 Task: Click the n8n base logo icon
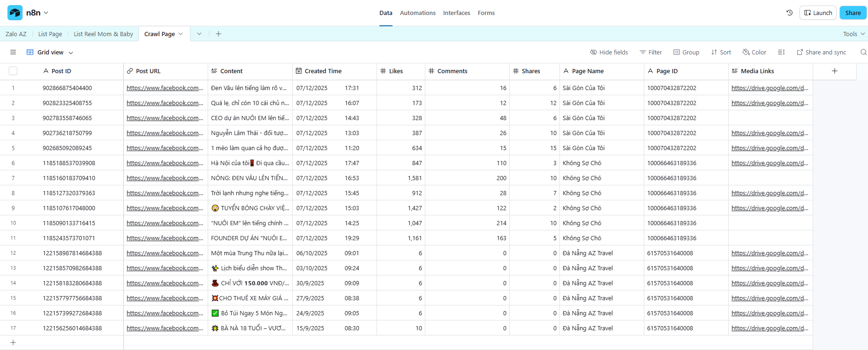pos(15,13)
